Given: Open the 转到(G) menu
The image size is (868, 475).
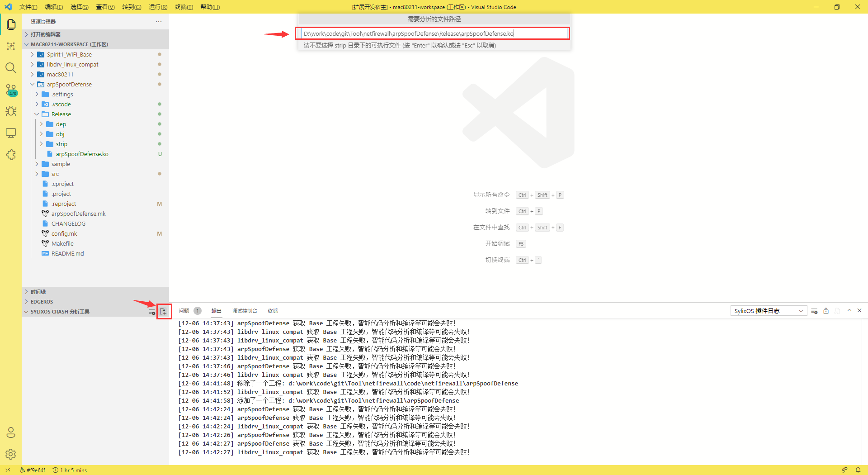Looking at the screenshot, I should 132,7.
